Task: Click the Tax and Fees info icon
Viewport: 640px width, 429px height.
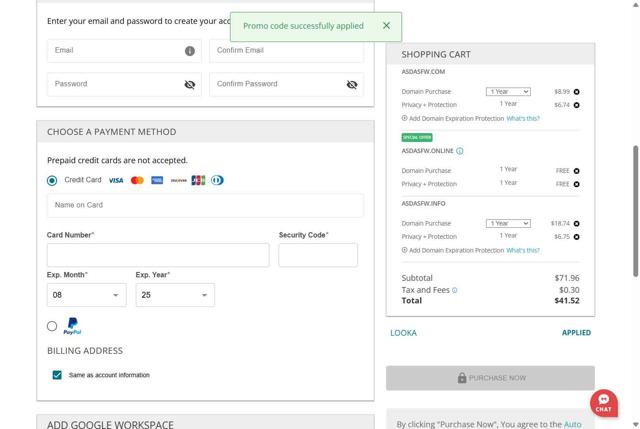Action: pos(455,290)
